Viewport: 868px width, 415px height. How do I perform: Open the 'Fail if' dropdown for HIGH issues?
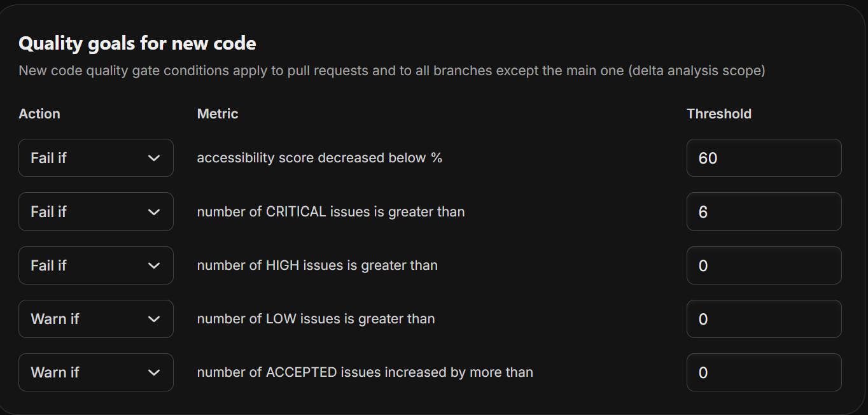[95, 265]
